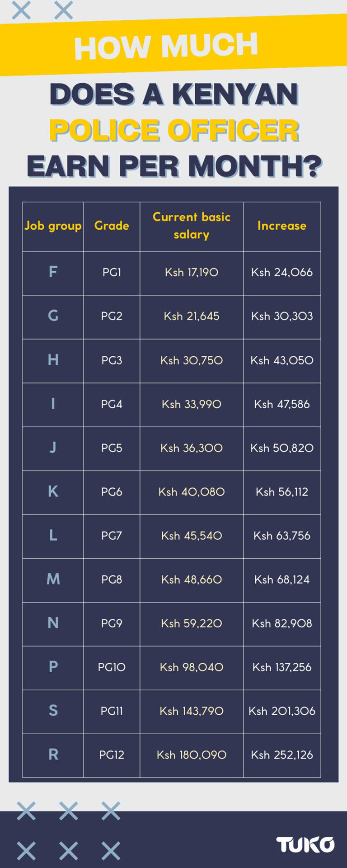Select the Ksh 45,540 salary cell

[192, 536]
